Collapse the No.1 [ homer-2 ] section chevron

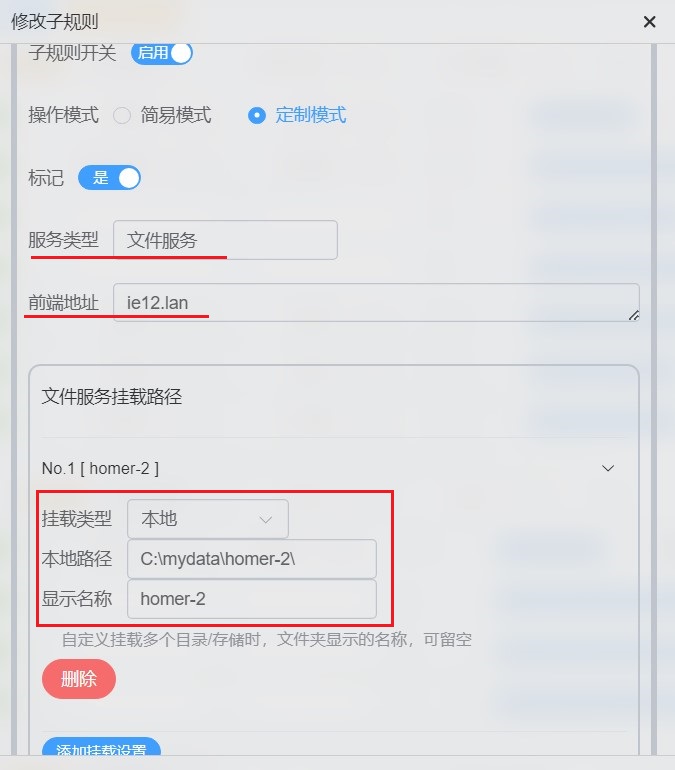coord(608,468)
